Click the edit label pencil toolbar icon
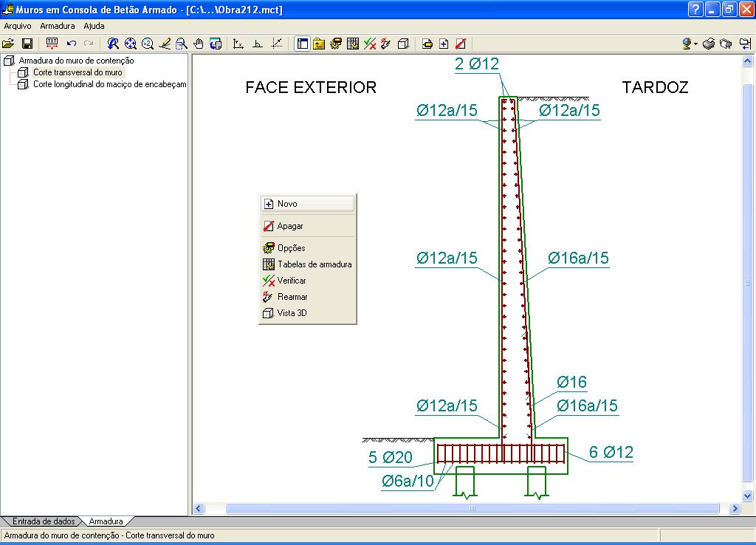 tap(427, 44)
